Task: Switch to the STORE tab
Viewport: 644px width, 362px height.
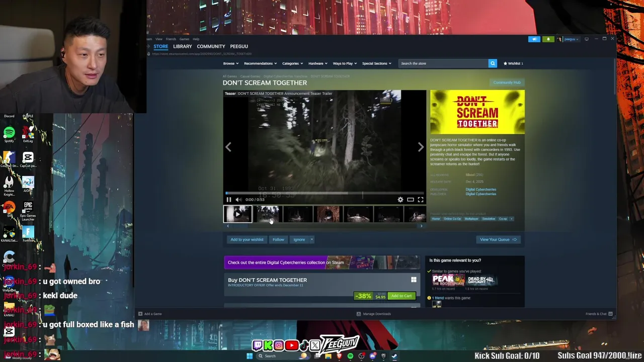Action: 161,46
